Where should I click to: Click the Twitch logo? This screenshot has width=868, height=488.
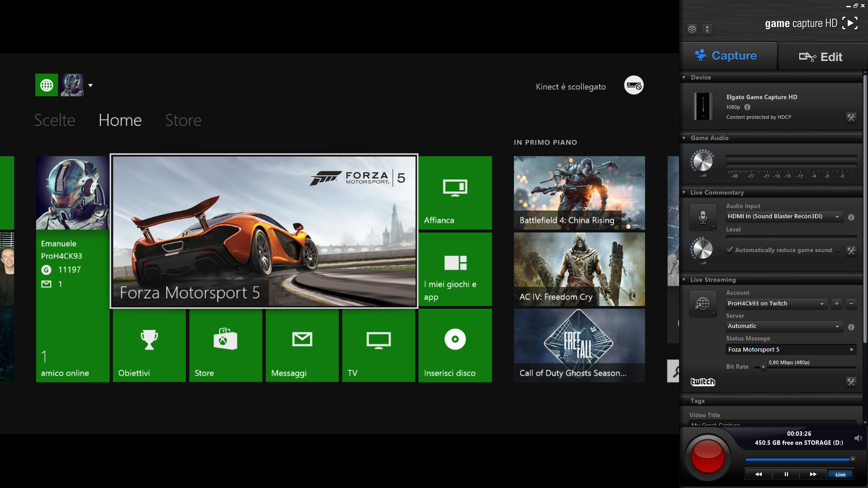[x=703, y=382]
